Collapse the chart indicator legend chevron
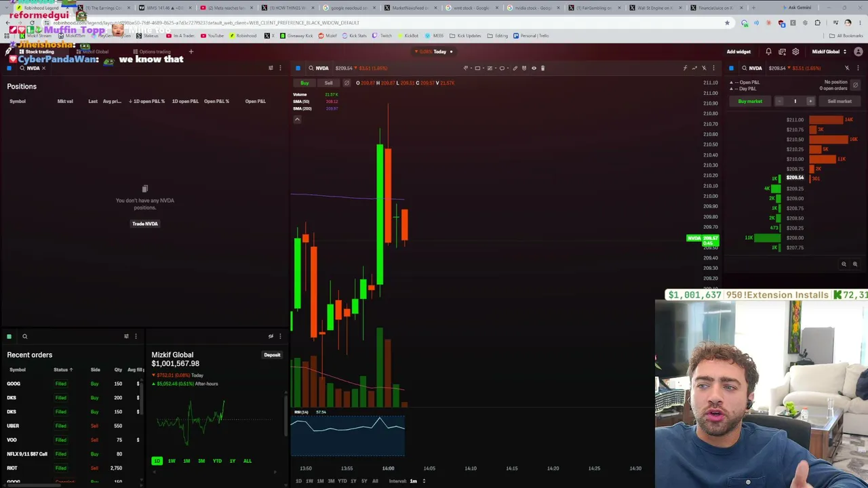The width and height of the screenshot is (868, 488). pyautogui.click(x=297, y=119)
